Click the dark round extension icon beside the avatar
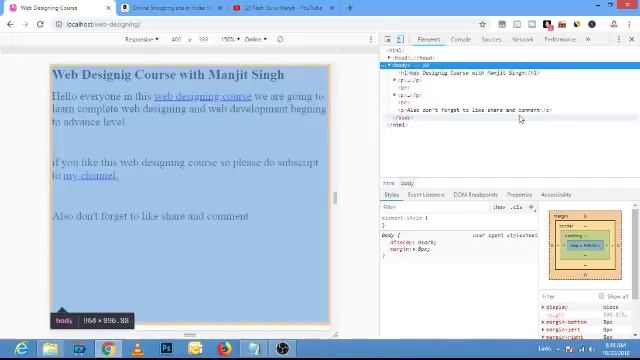The image size is (640, 360). pos(592,24)
